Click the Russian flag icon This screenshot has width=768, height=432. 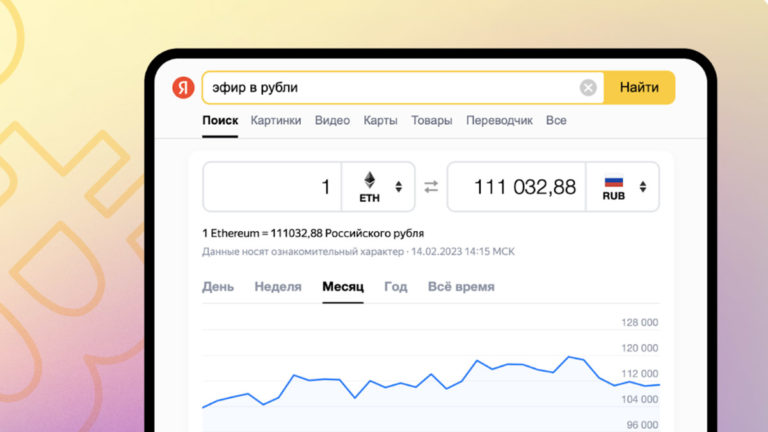[613, 182]
